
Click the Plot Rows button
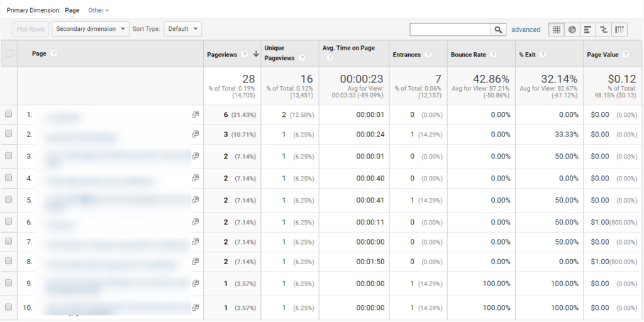pos(31,29)
